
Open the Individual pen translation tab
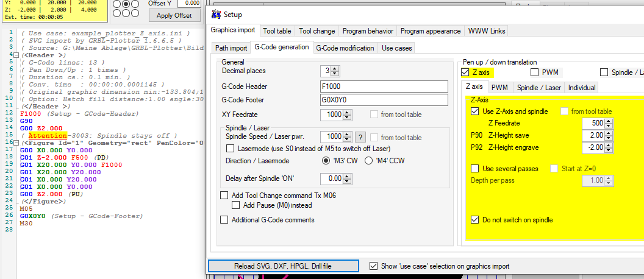coord(582,88)
